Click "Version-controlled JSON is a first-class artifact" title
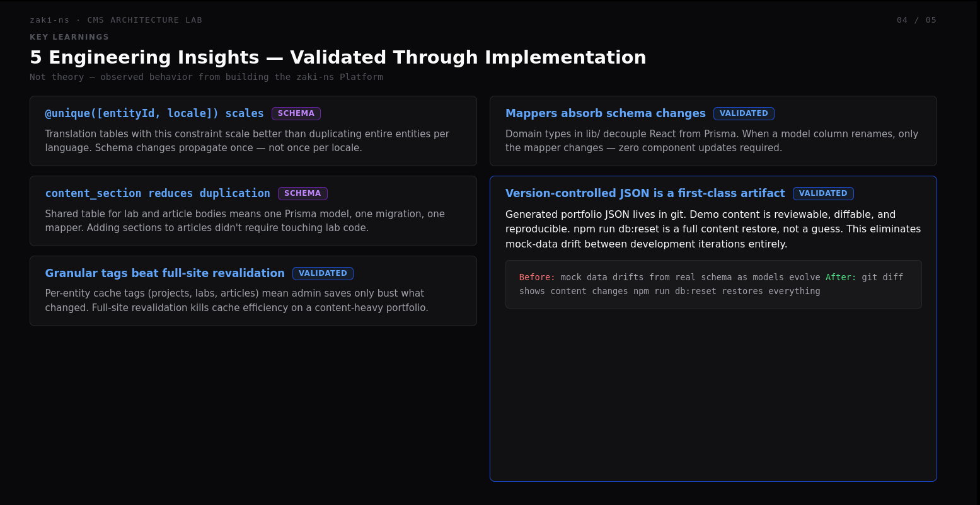 (x=645, y=193)
